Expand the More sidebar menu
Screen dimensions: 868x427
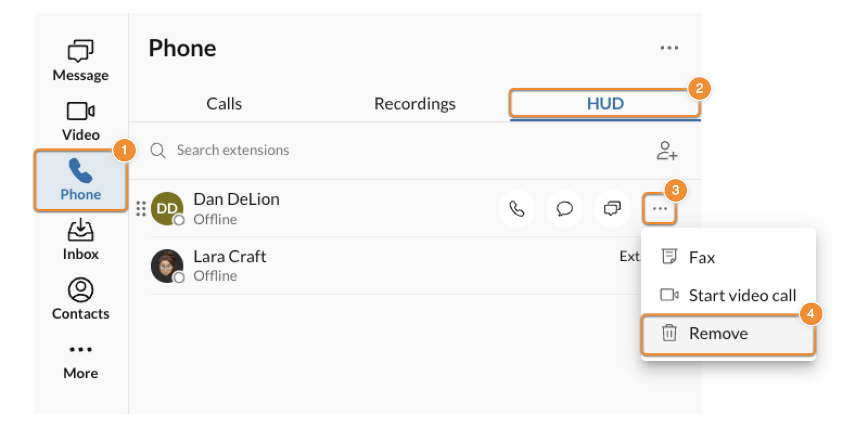pos(80,360)
